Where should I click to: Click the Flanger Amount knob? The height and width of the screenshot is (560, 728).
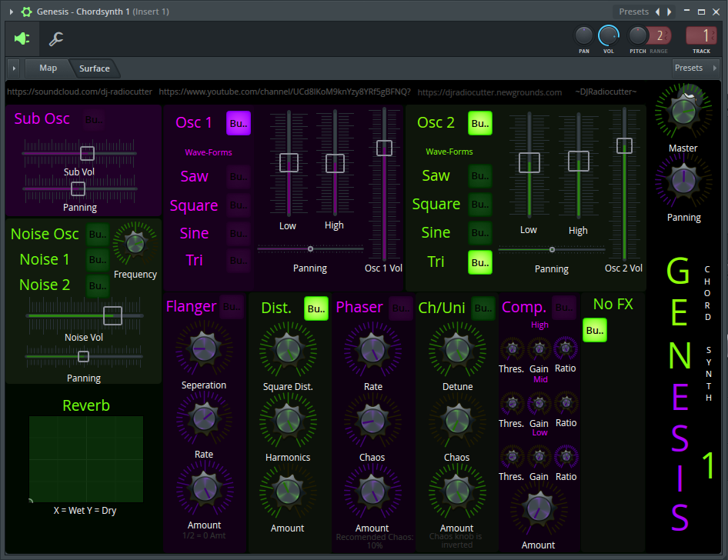(204, 488)
